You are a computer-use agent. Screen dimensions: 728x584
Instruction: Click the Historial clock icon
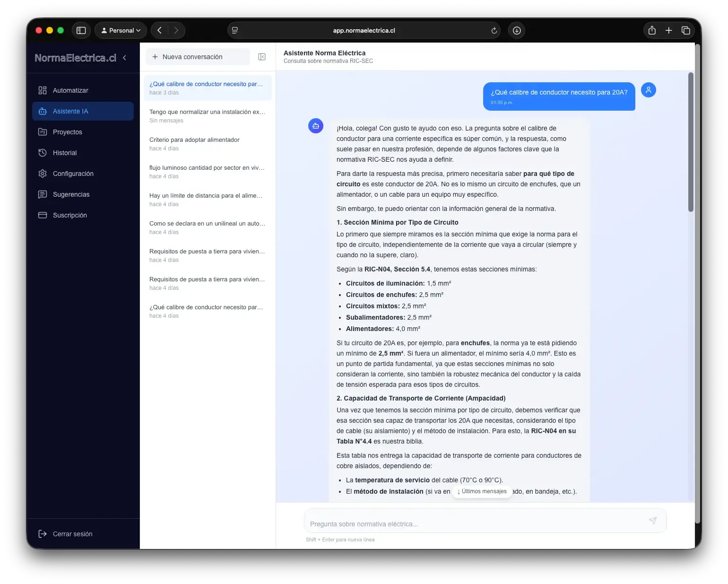(x=43, y=153)
